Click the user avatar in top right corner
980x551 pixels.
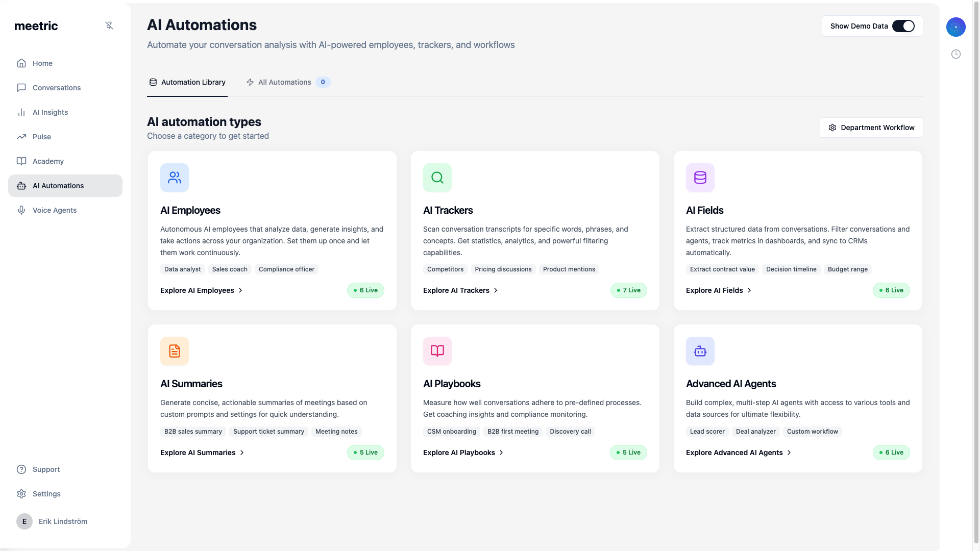pos(956,27)
